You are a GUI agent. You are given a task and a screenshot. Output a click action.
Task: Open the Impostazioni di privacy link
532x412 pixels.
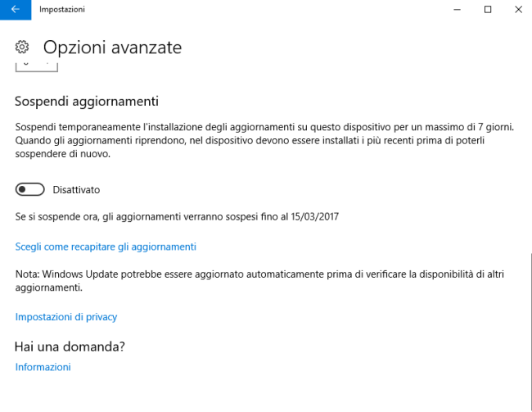point(66,317)
